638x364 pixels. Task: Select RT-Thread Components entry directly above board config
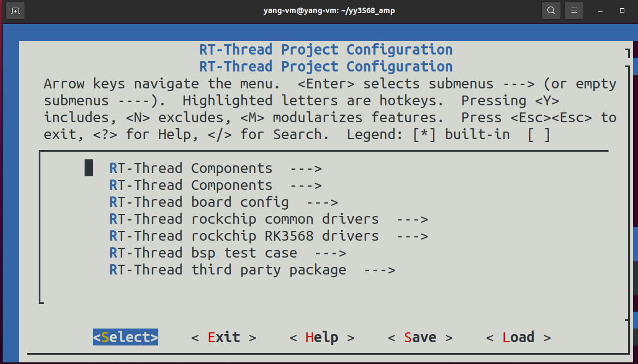click(190, 185)
